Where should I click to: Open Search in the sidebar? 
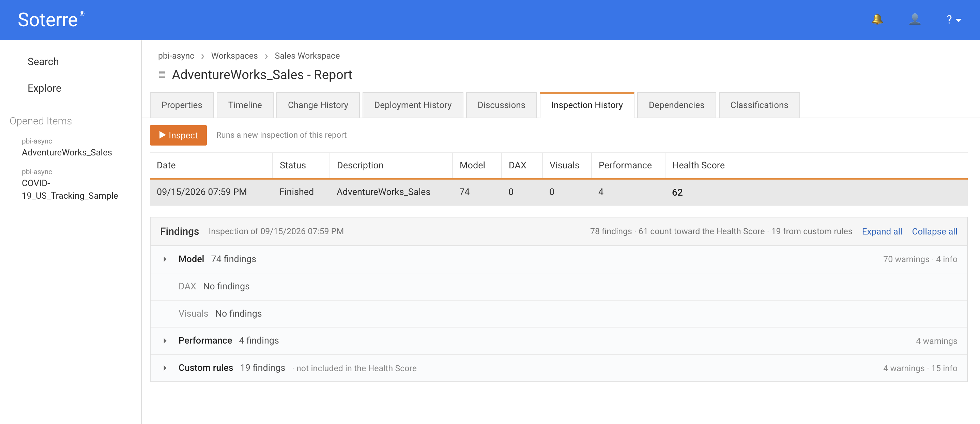(x=43, y=62)
